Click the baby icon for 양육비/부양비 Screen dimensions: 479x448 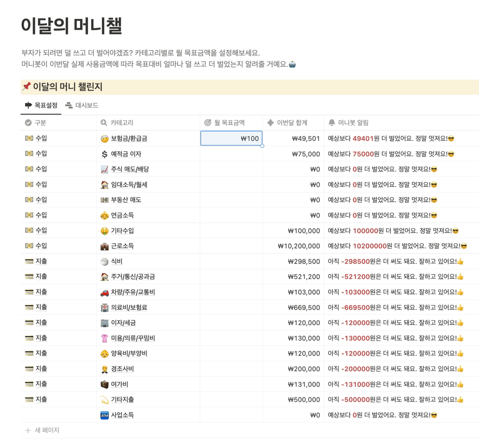[x=104, y=354]
